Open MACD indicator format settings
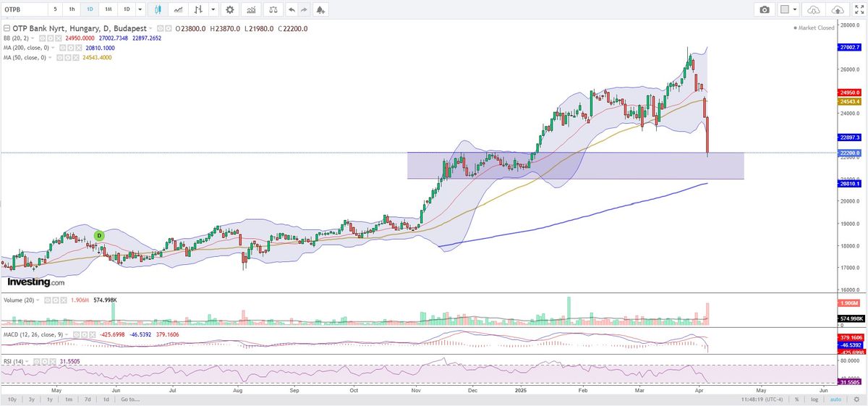 click(84, 334)
